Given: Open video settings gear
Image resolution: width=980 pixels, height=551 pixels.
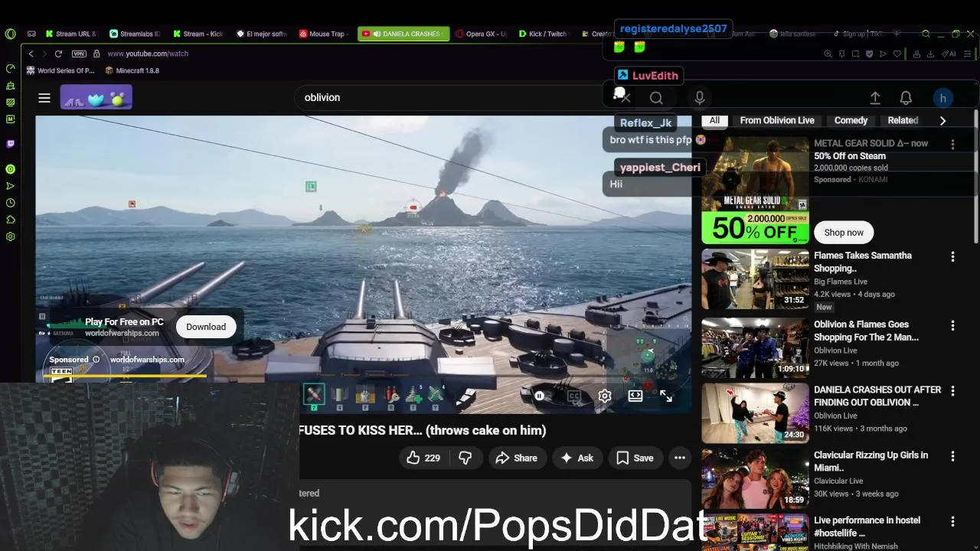Looking at the screenshot, I should pos(604,396).
